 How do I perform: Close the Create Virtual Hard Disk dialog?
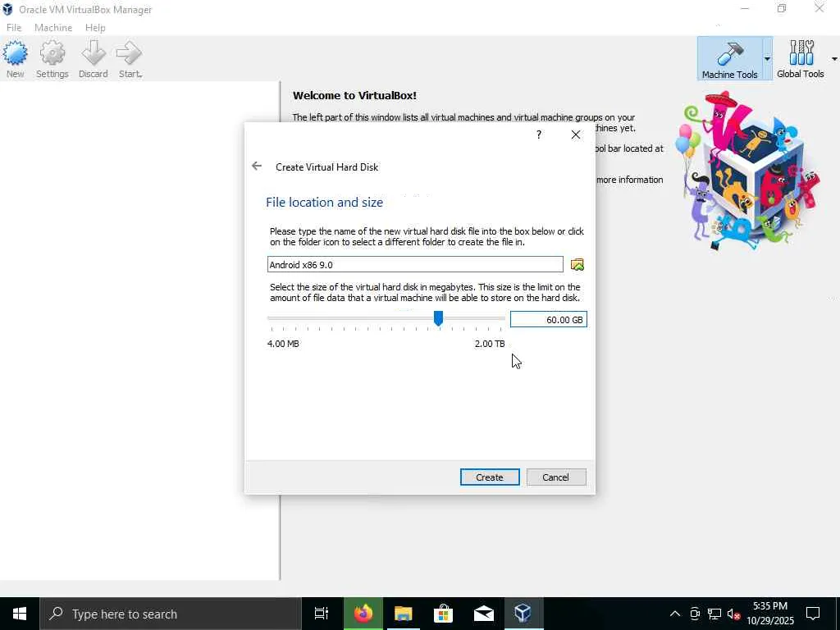(576, 135)
